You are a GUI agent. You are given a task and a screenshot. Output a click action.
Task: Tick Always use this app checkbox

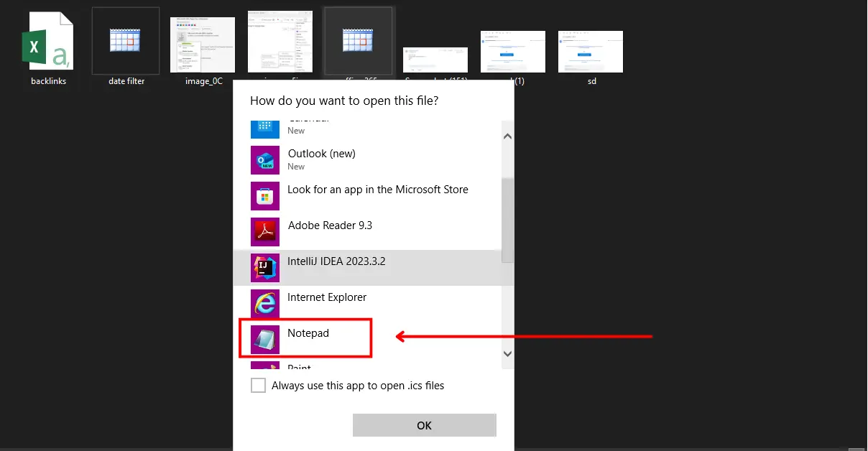pos(258,386)
